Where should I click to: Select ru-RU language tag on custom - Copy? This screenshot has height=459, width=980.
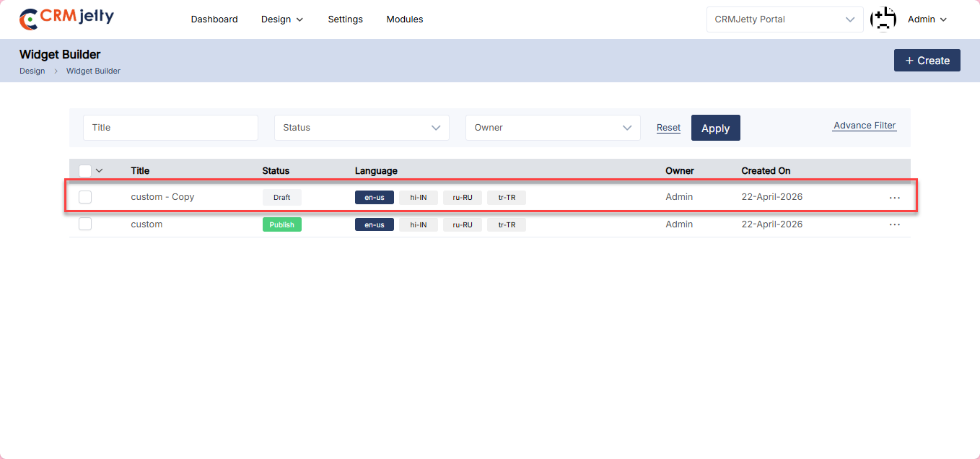[463, 197]
